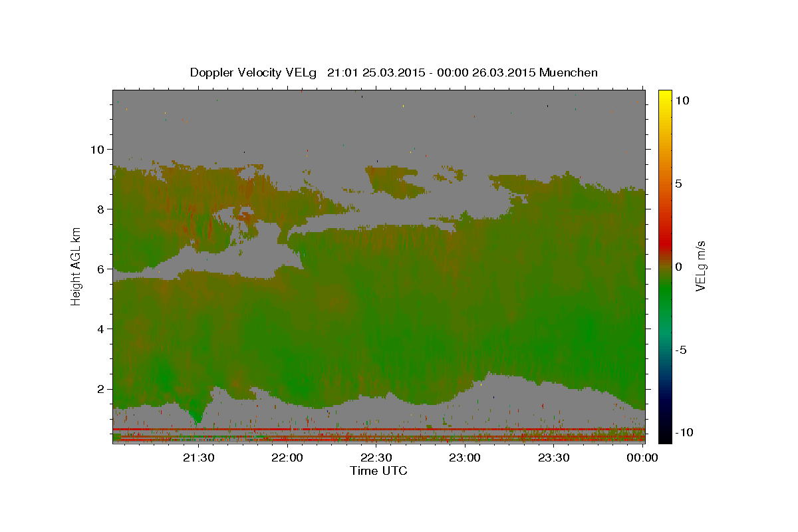Click the 'Muenchen' location in the title

(569, 72)
